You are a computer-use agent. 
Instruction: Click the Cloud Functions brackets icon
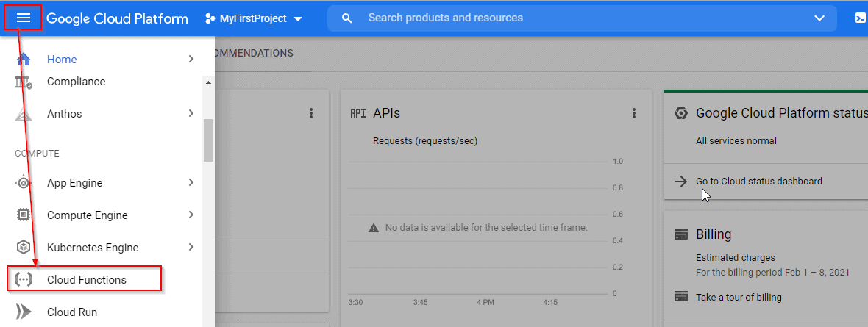pyautogui.click(x=24, y=280)
